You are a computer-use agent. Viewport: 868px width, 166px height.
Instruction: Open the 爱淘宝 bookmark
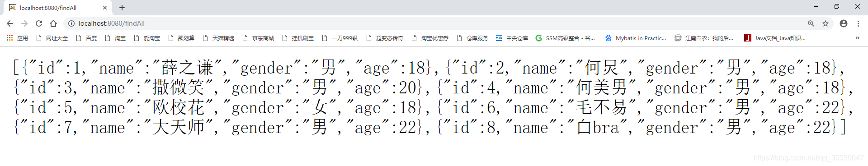(147, 38)
